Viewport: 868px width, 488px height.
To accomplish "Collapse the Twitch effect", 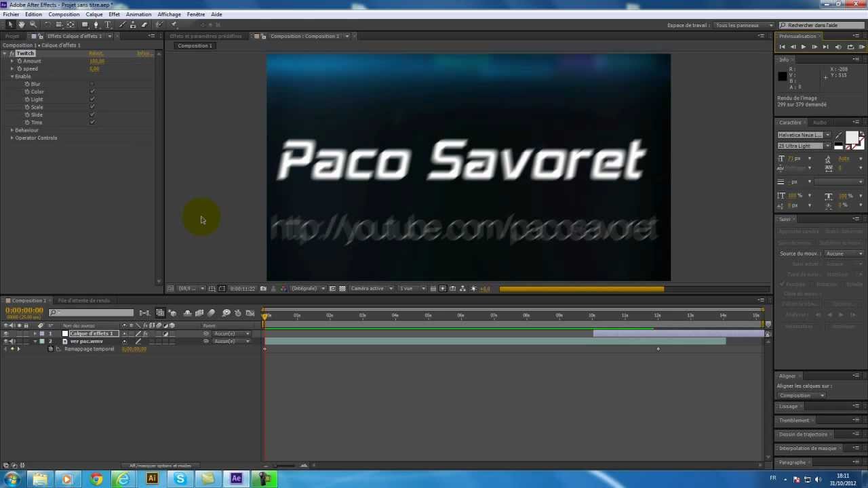I will (x=5, y=54).
